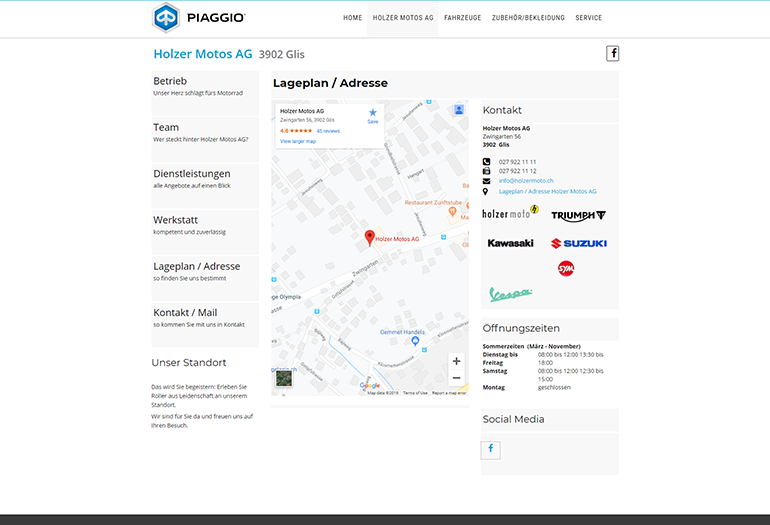Open the HOLZER MOTOS AG menu item

click(403, 18)
